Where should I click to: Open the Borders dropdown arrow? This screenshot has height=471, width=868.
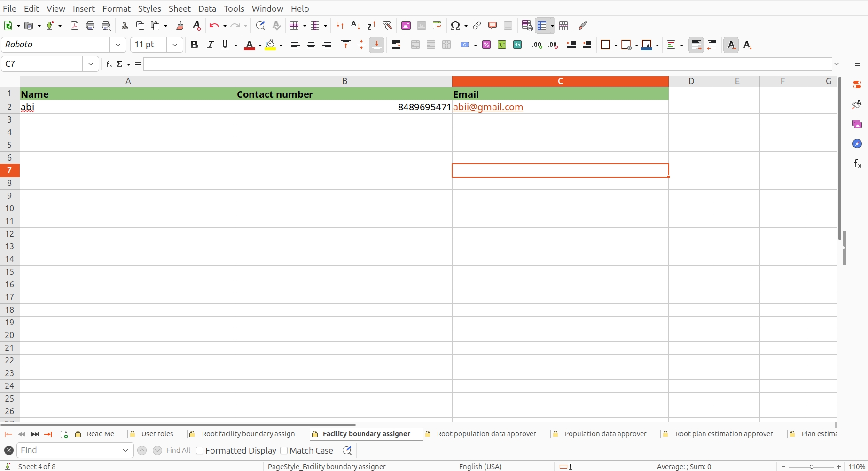tap(616, 46)
